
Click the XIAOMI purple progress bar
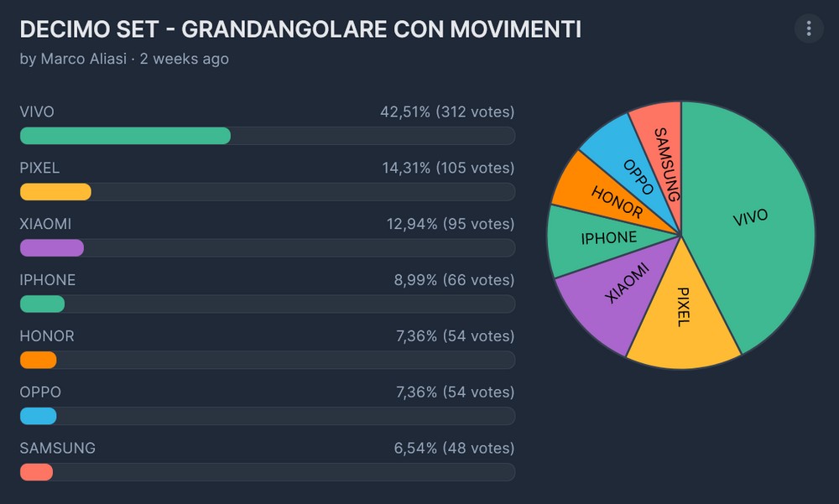pyautogui.click(x=52, y=248)
